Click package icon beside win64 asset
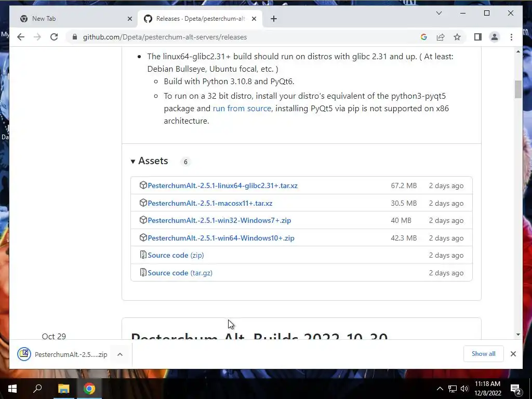 click(143, 238)
